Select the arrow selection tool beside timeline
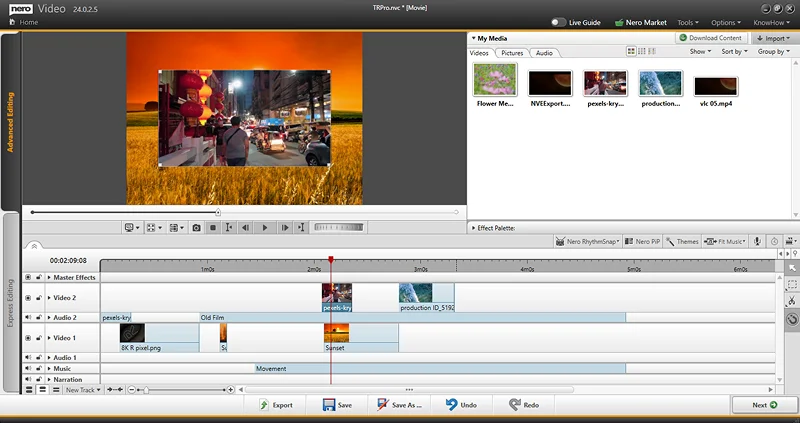 click(x=791, y=268)
